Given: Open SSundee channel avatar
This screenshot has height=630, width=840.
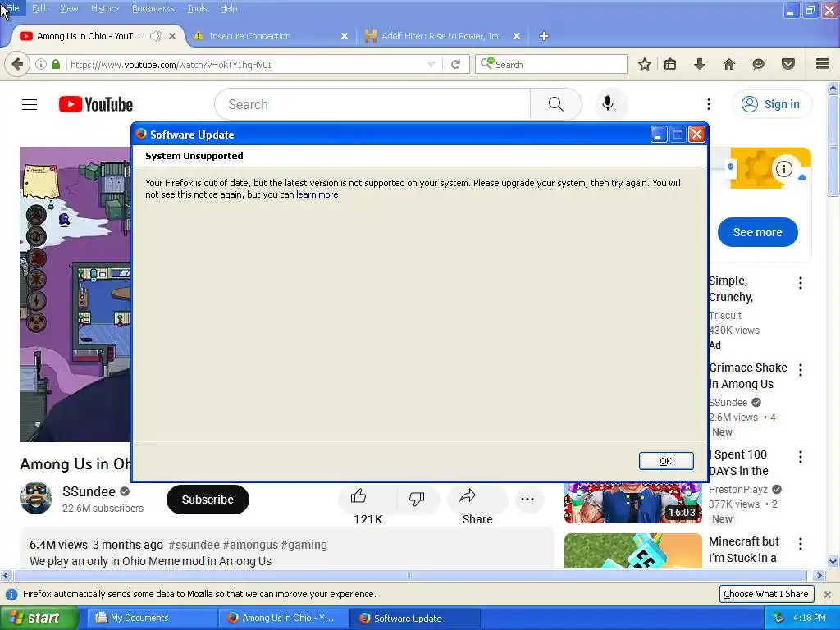Looking at the screenshot, I should [36, 498].
